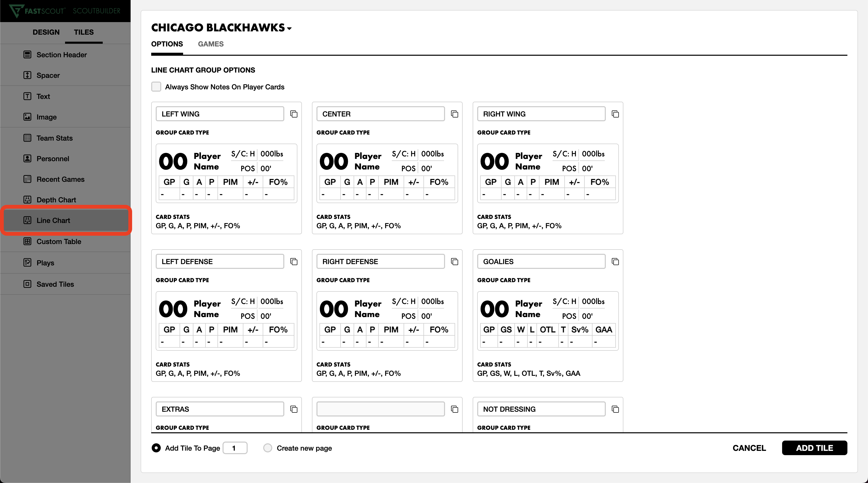Select Create new page radio button
Viewport: 868px width, 483px height.
(267, 448)
